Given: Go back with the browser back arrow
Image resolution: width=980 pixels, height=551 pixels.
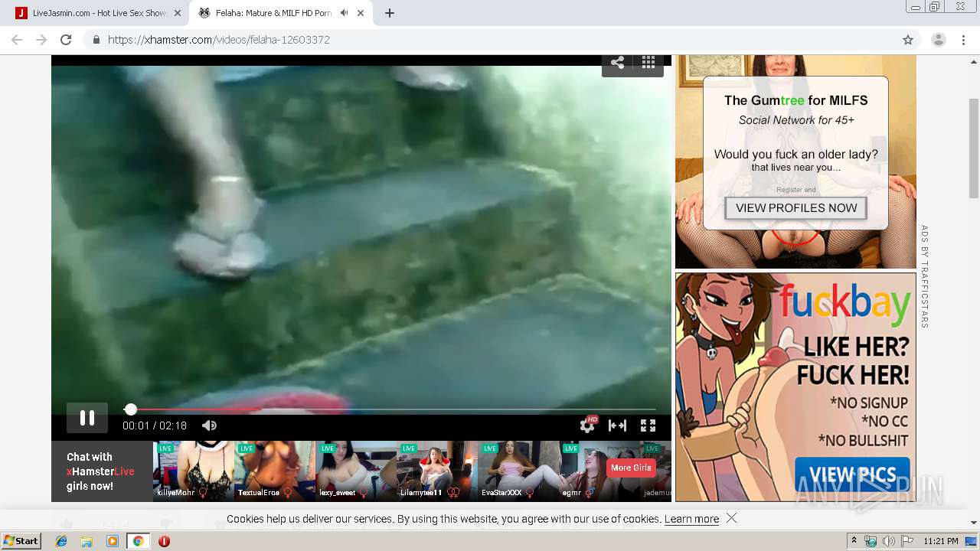Looking at the screenshot, I should pos(17,40).
